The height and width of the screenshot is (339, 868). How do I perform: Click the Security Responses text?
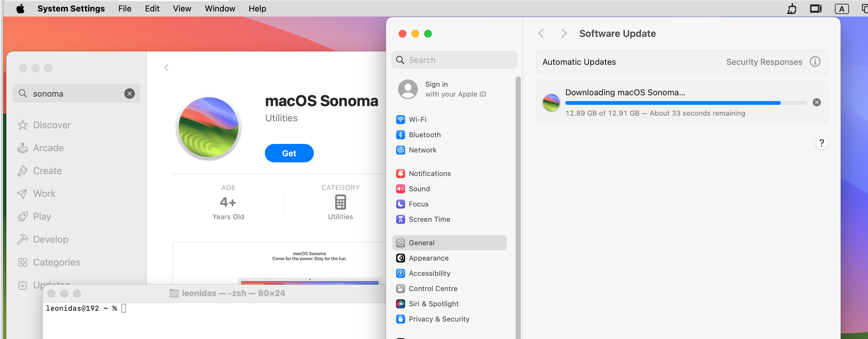(x=764, y=62)
